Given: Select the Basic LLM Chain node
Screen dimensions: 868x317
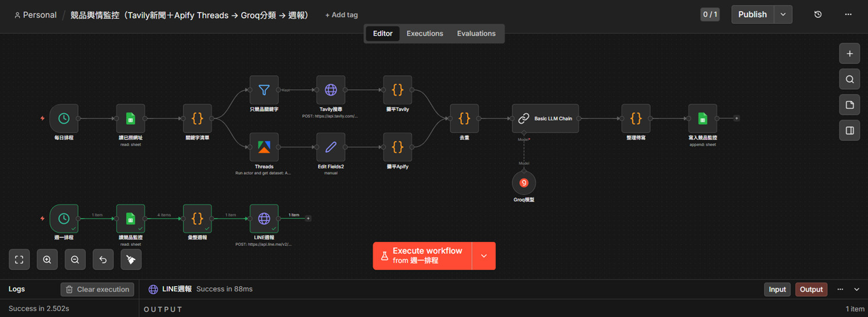Looking at the screenshot, I should [x=545, y=118].
